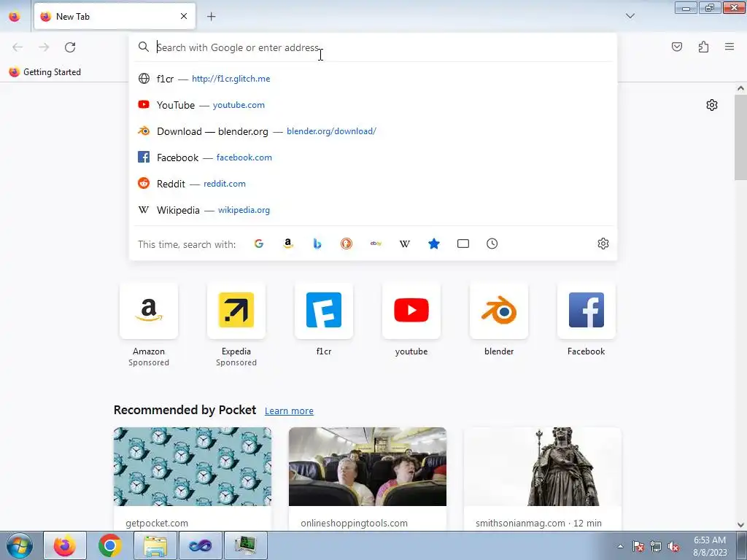Select f1cr glitch.me suggestion

(x=373, y=79)
